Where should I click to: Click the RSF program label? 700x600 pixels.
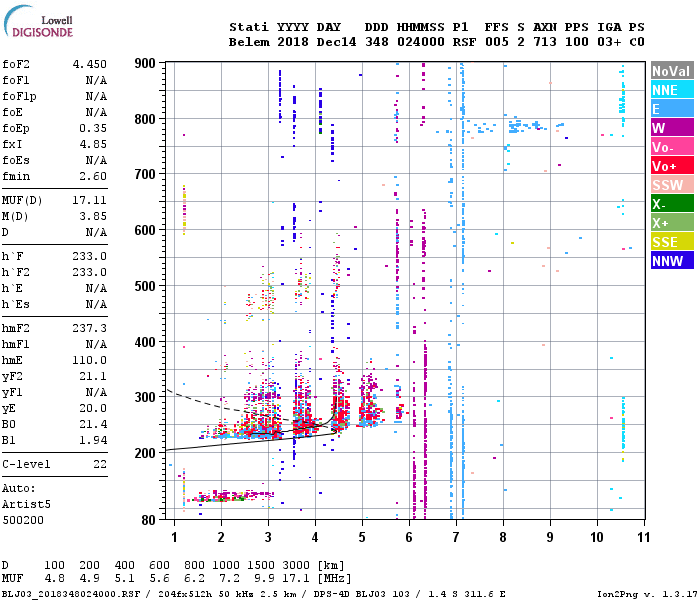[x=464, y=42]
